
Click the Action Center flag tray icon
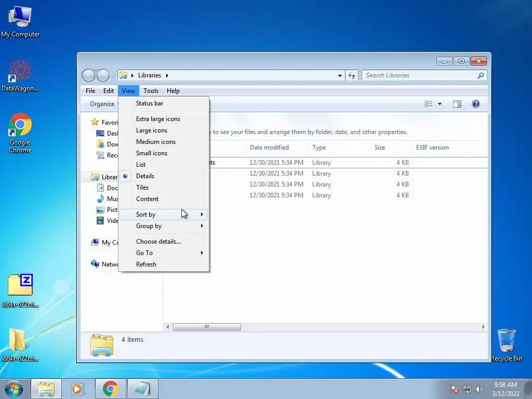click(x=455, y=389)
